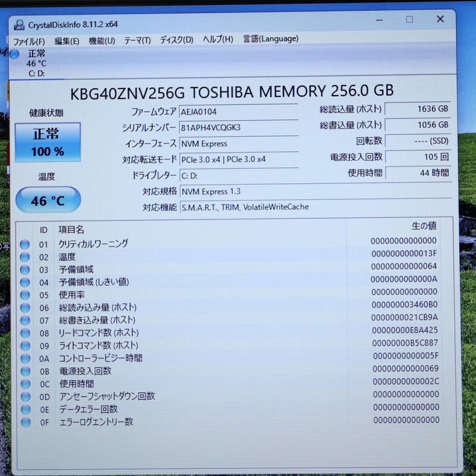Click raw value 0000000021CB9A
This screenshot has height=476, width=476.
[405, 317]
